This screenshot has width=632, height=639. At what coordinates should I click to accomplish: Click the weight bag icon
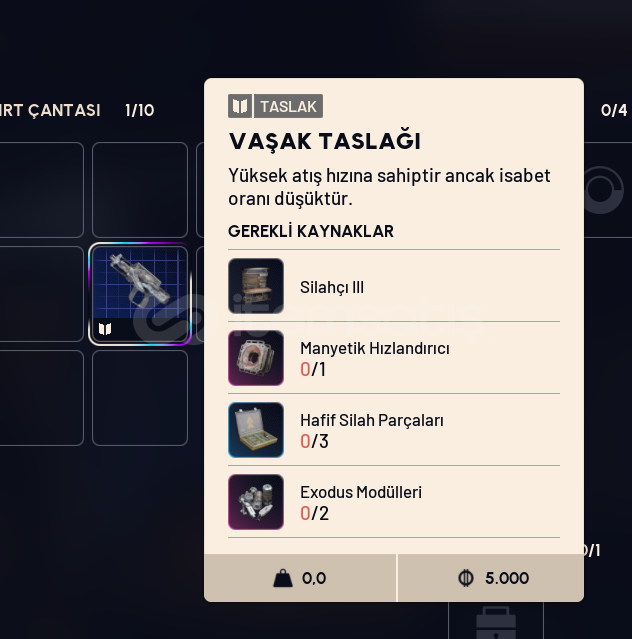(283, 578)
